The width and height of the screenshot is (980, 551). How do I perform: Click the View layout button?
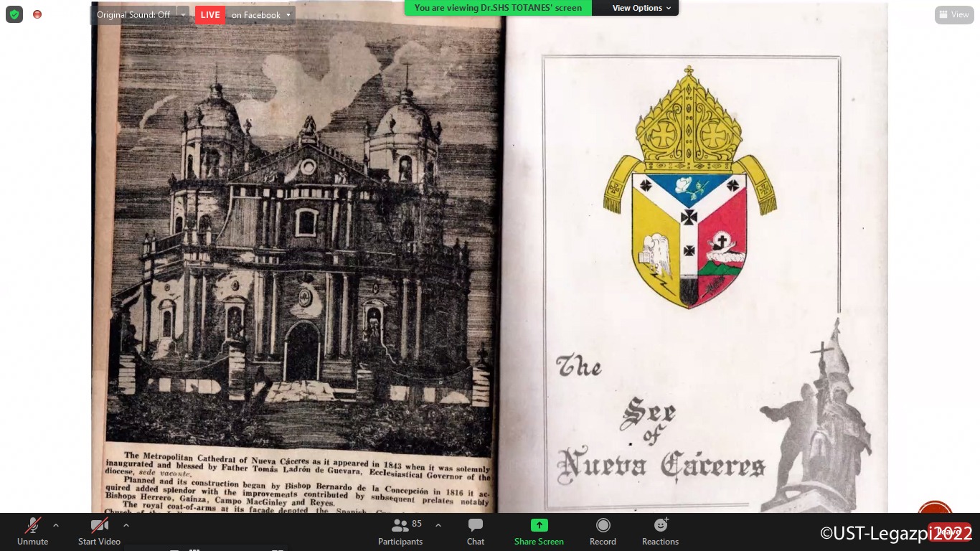[x=953, y=14]
